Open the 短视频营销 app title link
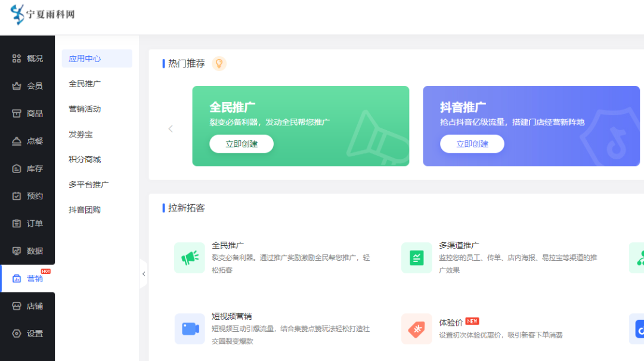Image resolution: width=644 pixels, height=361 pixels. pos(231,316)
